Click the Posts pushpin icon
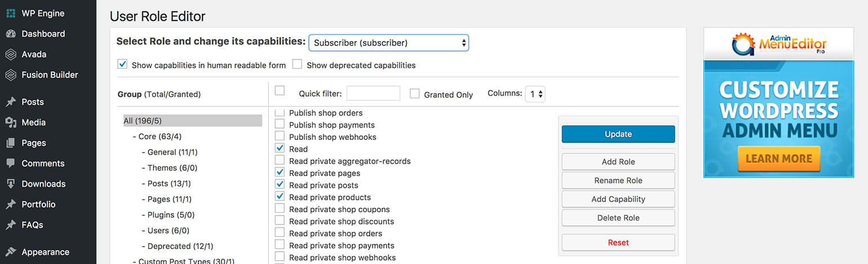 coord(11,102)
